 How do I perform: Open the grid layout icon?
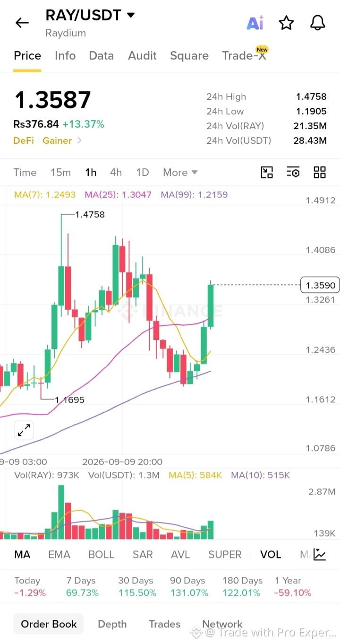(320, 172)
